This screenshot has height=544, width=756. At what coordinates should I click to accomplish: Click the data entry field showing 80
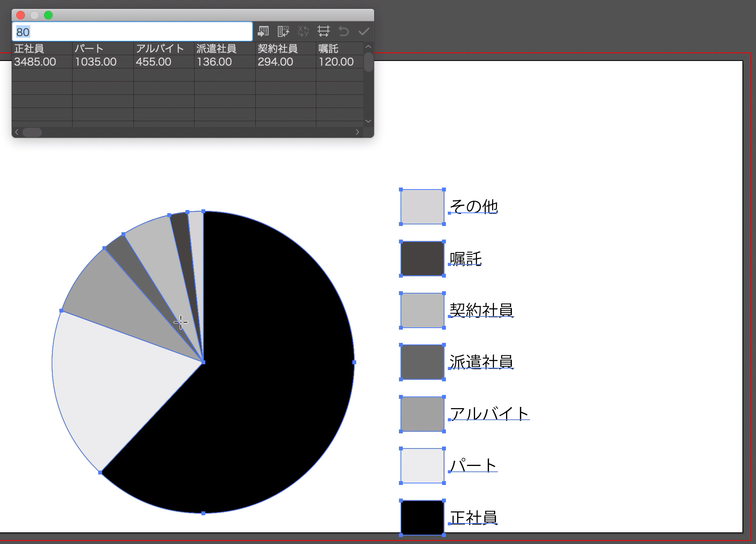point(132,32)
